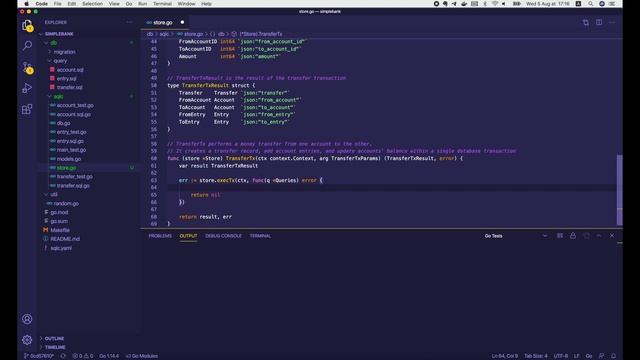Click git branch indicator in status bar
This screenshot has height=360, width=640.
[39, 356]
